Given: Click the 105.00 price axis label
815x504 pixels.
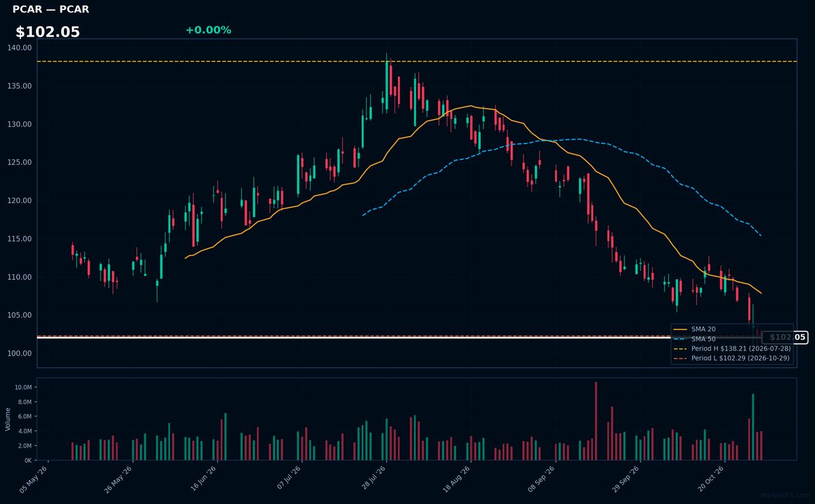Looking at the screenshot, I should (20, 315).
